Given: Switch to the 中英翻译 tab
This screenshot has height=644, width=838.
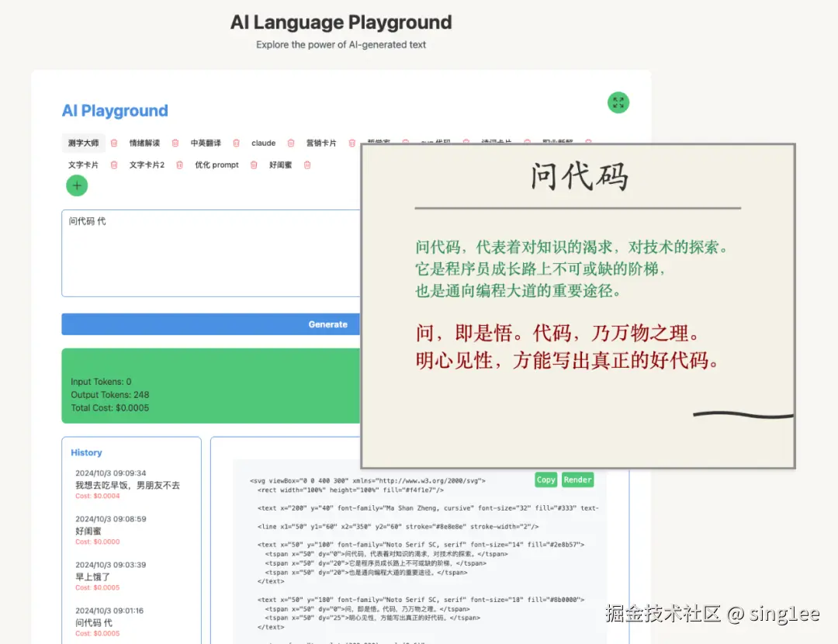Looking at the screenshot, I should click(x=206, y=144).
